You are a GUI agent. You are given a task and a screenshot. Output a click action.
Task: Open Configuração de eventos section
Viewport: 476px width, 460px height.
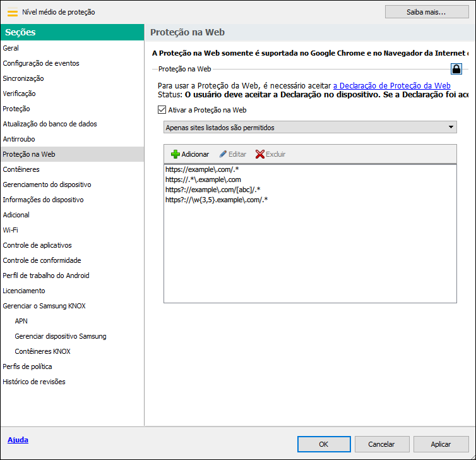[72, 63]
